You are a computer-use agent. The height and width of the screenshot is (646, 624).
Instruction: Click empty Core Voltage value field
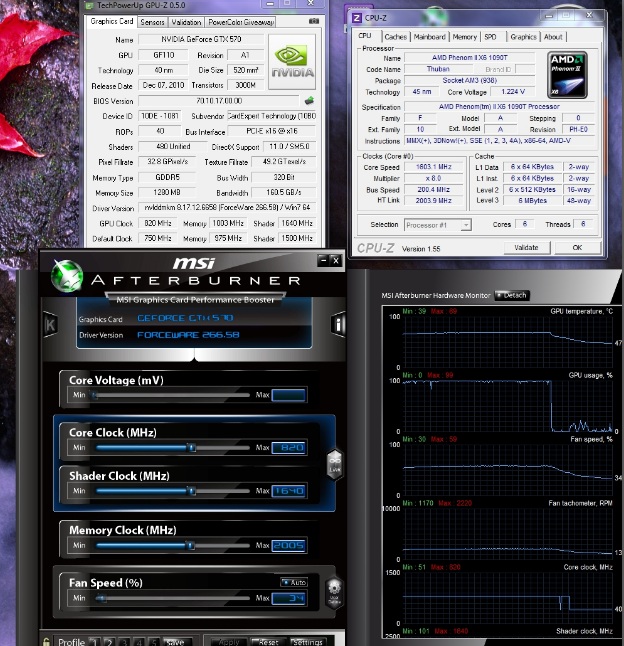point(289,395)
